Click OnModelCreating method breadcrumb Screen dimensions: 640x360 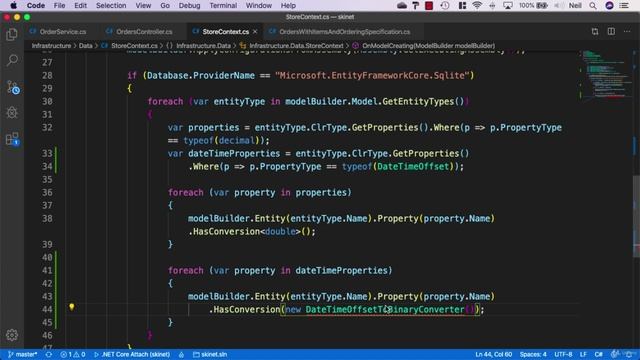424,46
